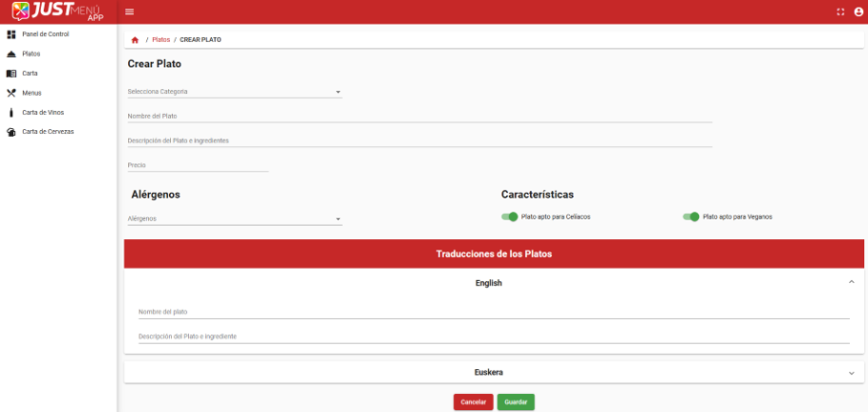Click the hamburger menu icon in header
The height and width of the screenshot is (412, 868).
tap(130, 11)
